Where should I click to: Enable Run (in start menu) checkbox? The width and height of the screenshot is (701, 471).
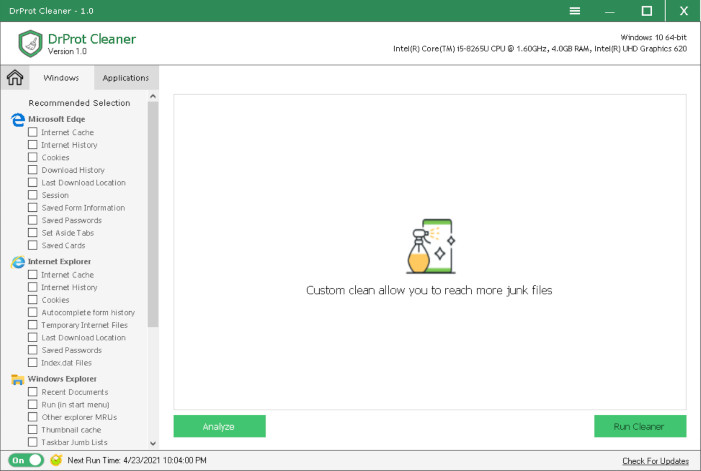pyautogui.click(x=33, y=404)
